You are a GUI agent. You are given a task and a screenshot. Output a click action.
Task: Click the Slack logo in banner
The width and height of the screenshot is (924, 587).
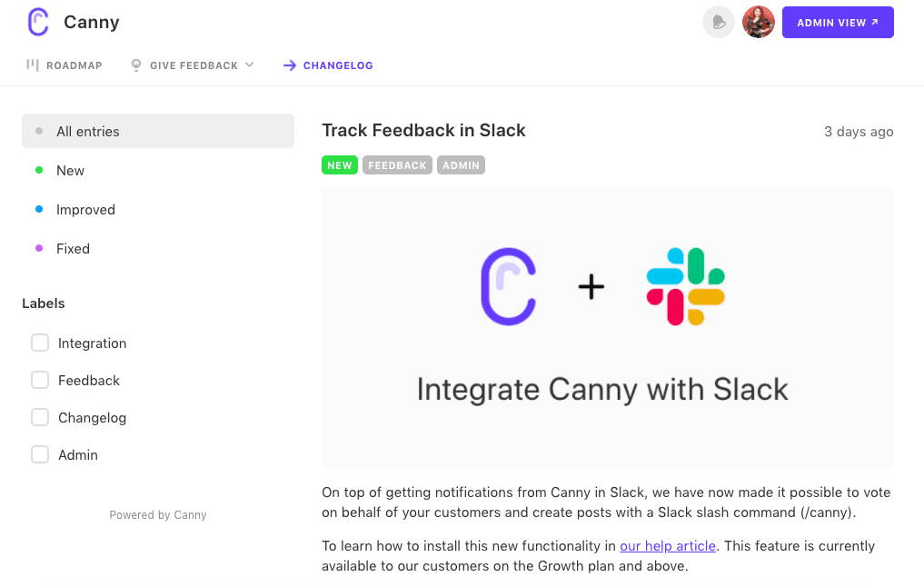tap(685, 286)
